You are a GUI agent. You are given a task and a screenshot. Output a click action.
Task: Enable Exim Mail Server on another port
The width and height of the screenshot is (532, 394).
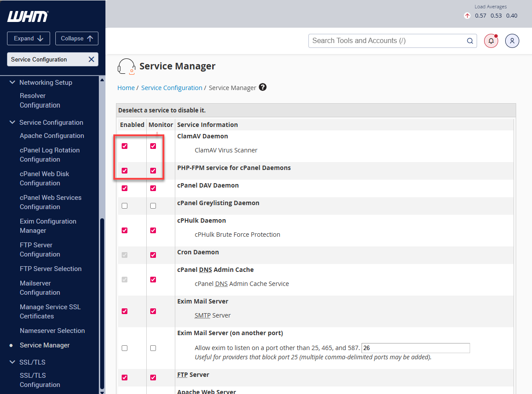click(x=124, y=348)
